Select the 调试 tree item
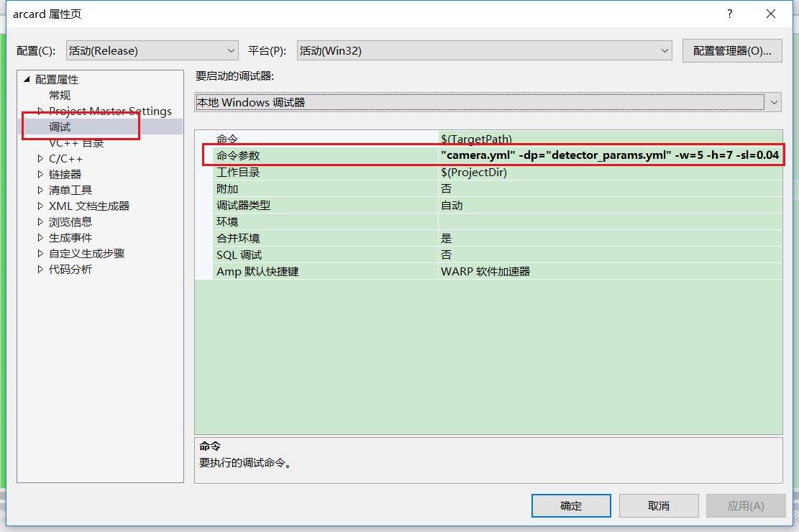 [60, 128]
